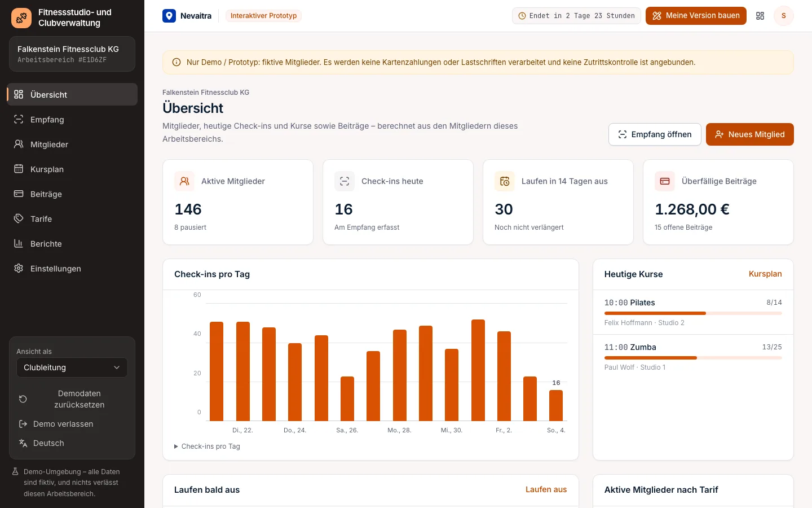This screenshot has width=812, height=508.
Task: Click the Überfällige Beiträge card icon
Action: [665, 181]
